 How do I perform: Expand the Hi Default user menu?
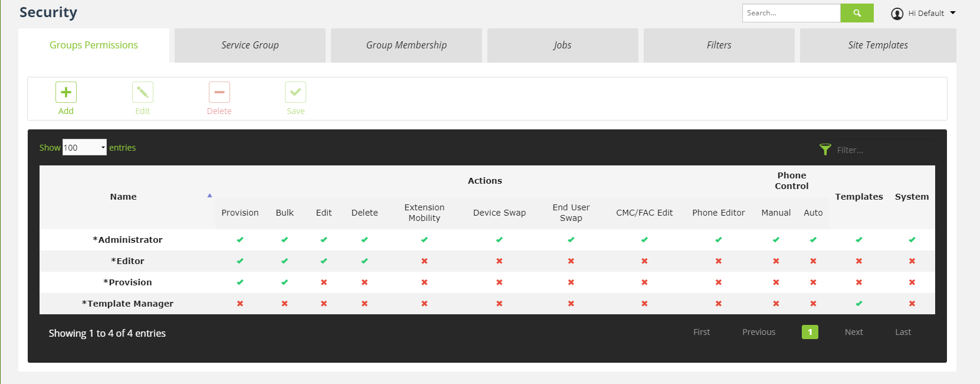952,13
